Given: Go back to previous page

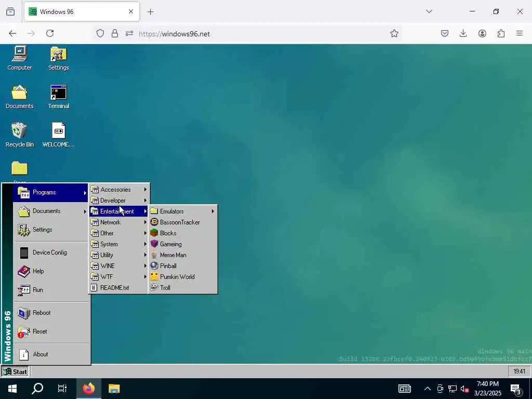Looking at the screenshot, I should 12,33.
